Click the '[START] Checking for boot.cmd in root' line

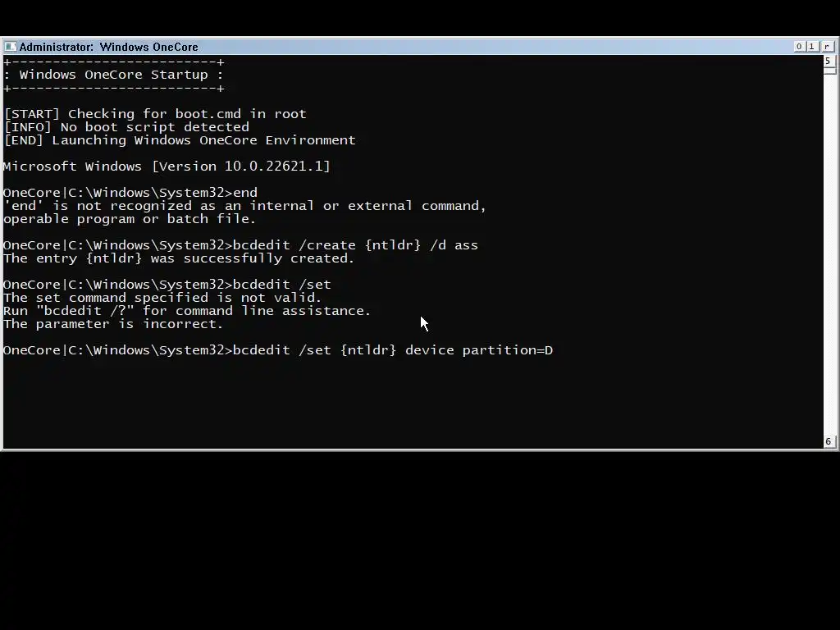click(155, 114)
